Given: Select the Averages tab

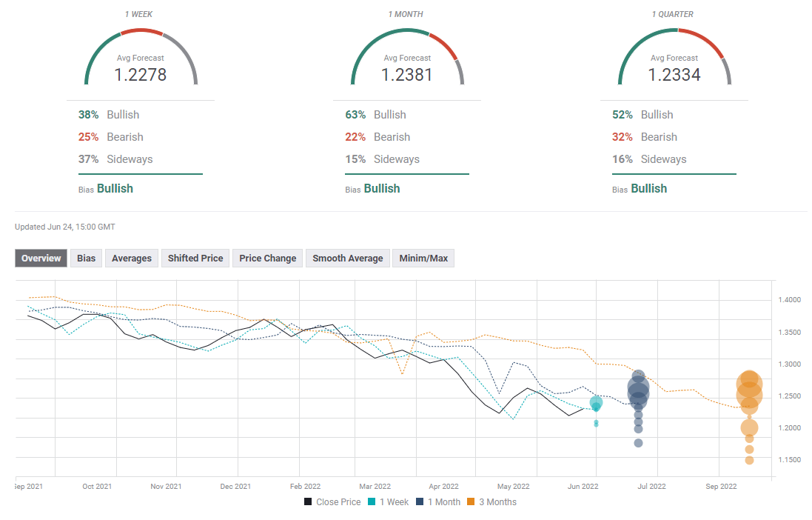Looking at the screenshot, I should point(132,259).
